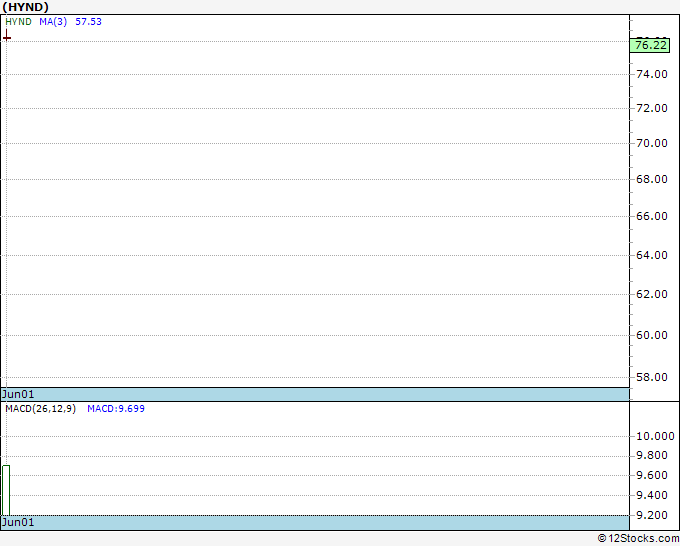Viewport: 680px width, 546px height.
Task: Click the 72.00 price axis label
Action: click(x=651, y=108)
